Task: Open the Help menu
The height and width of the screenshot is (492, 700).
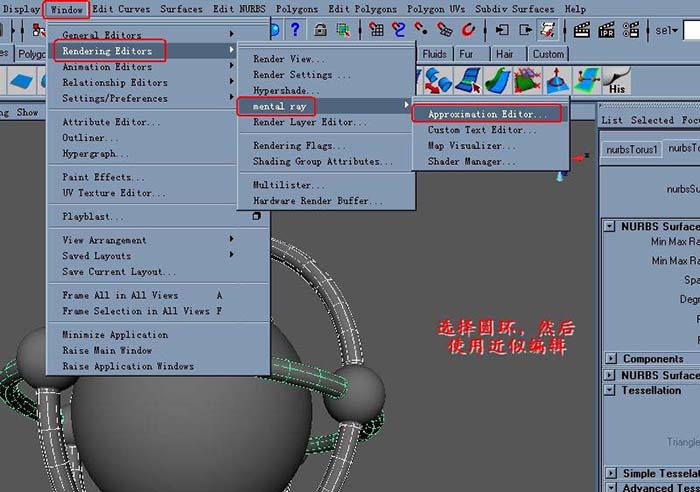Action: click(x=575, y=9)
